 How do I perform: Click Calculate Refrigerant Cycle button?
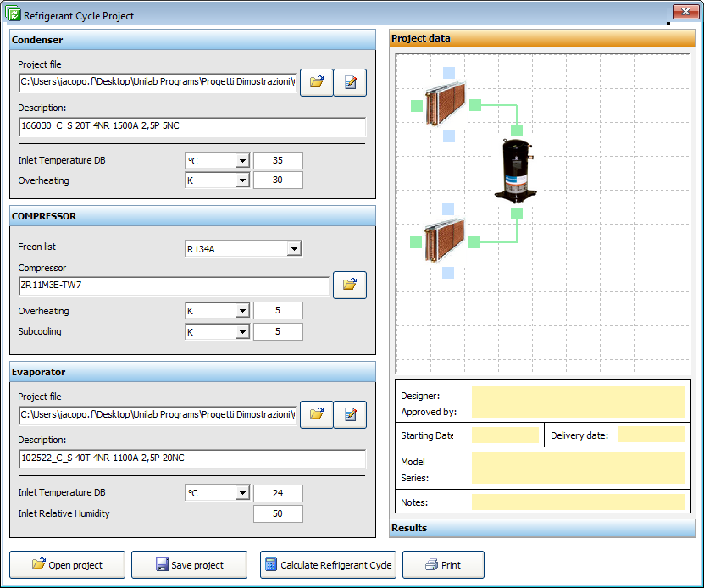(x=328, y=565)
